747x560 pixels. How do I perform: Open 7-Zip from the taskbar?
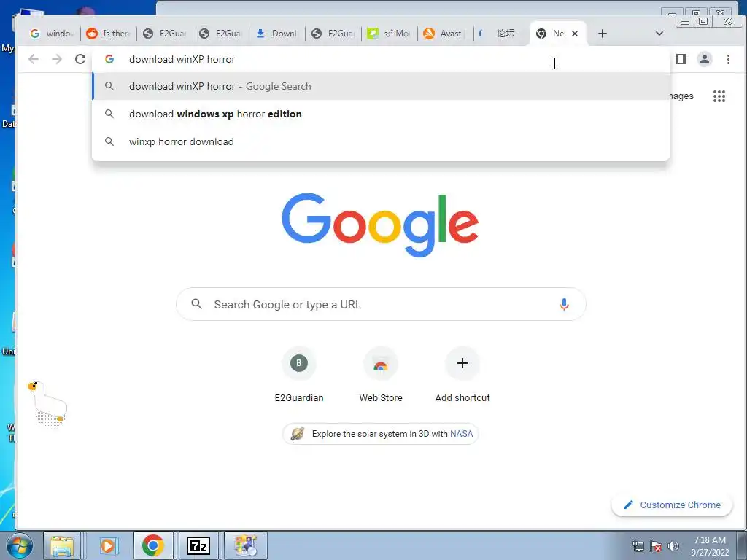tap(198, 545)
